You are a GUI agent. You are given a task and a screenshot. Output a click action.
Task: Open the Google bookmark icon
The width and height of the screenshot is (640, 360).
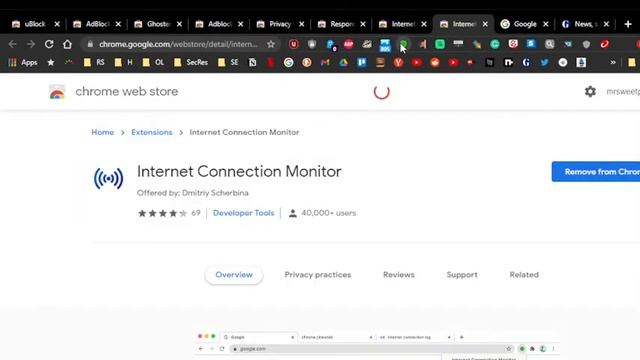(x=289, y=62)
